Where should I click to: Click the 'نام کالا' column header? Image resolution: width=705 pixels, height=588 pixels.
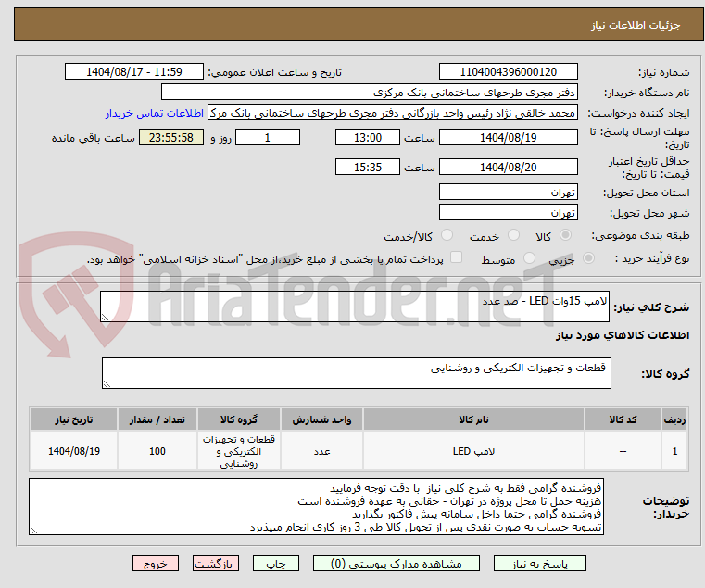coord(473,419)
